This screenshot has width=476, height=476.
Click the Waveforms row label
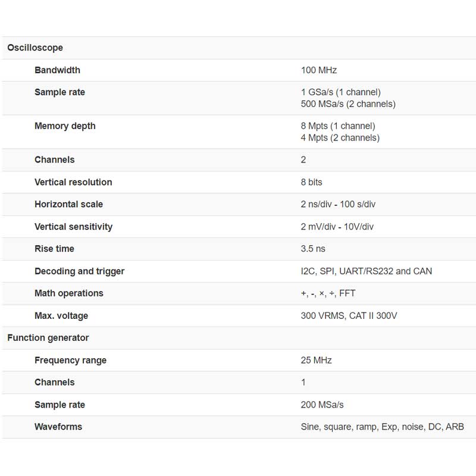58,427
